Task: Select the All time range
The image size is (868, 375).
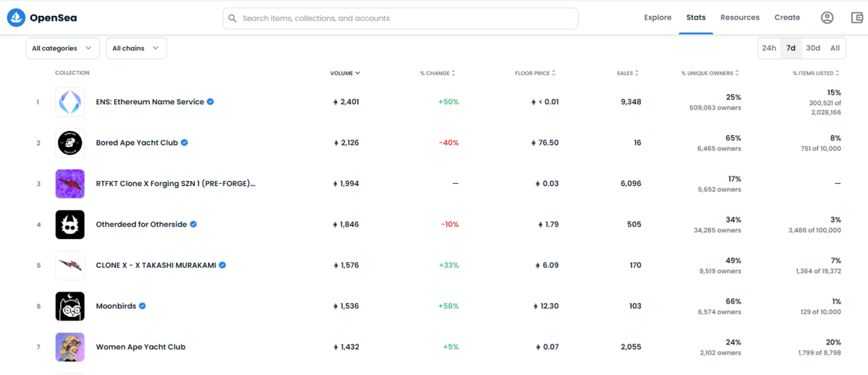Action: [x=835, y=48]
